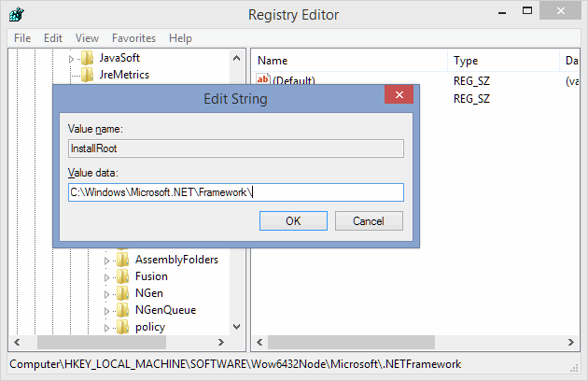Viewport: 588px width, 381px height.
Task: Open the Edit menu
Action: tap(53, 38)
